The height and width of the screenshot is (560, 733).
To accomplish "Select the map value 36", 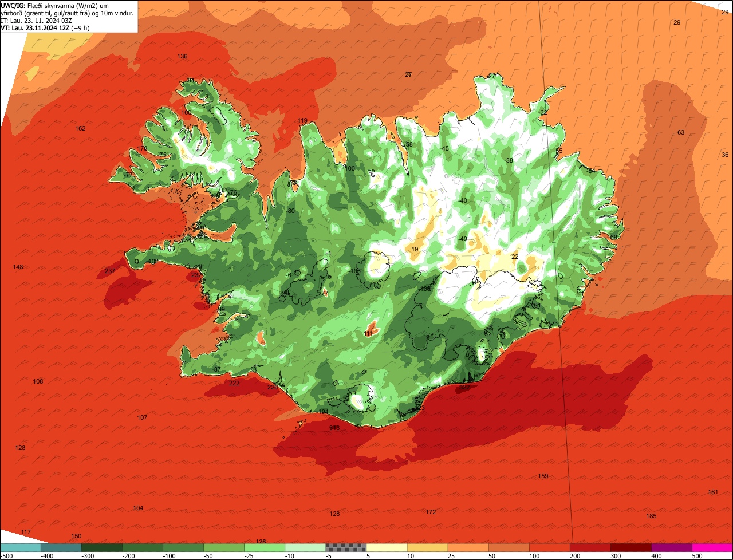I will (x=725, y=155).
